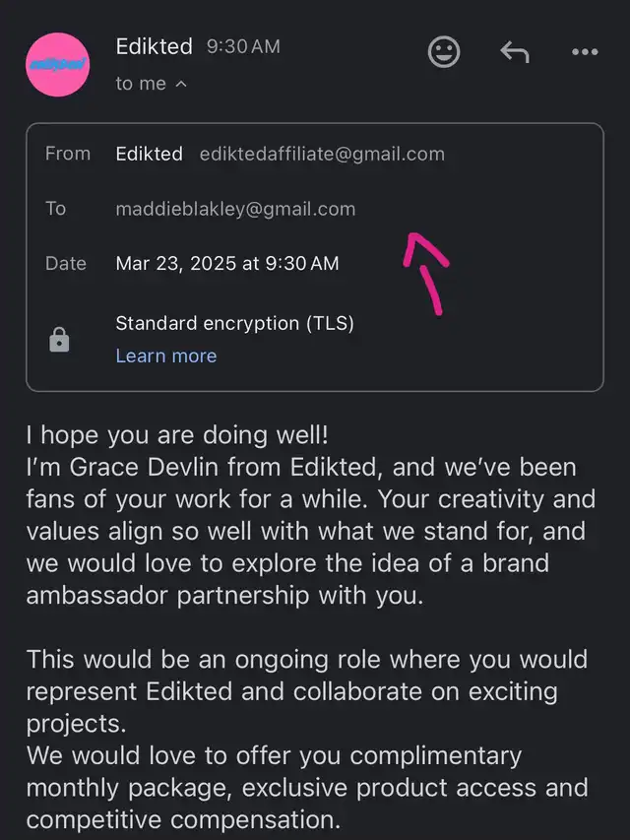Open the Learn more encryption link
Image resolution: width=630 pixels, height=840 pixels.
pyautogui.click(x=166, y=355)
